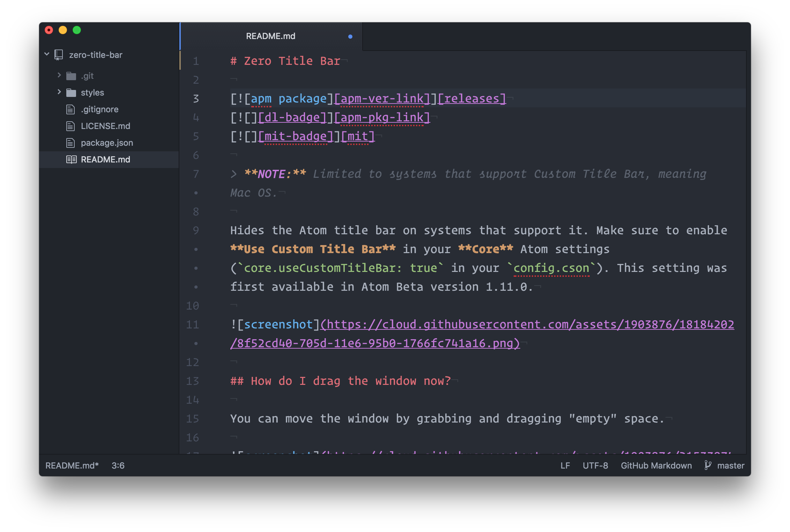The image size is (790, 532).
Task: Click the `config.cson` inline code
Action: pyautogui.click(x=551, y=268)
